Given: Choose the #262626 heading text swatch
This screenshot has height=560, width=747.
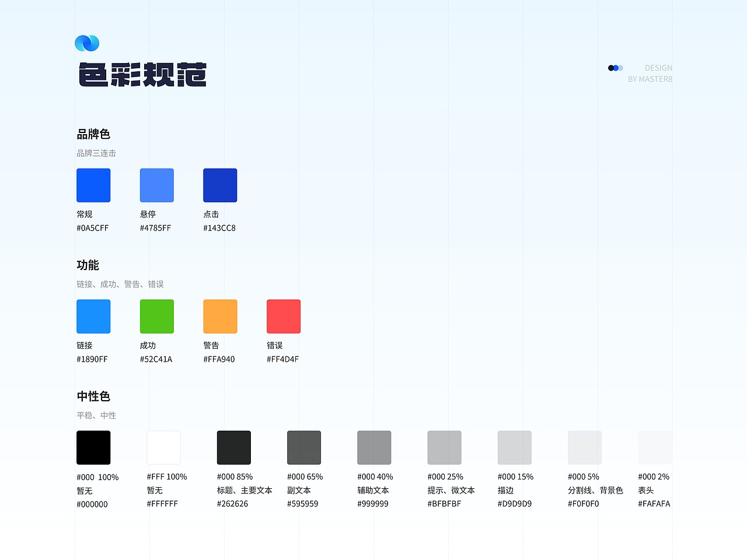Looking at the screenshot, I should click(x=234, y=448).
